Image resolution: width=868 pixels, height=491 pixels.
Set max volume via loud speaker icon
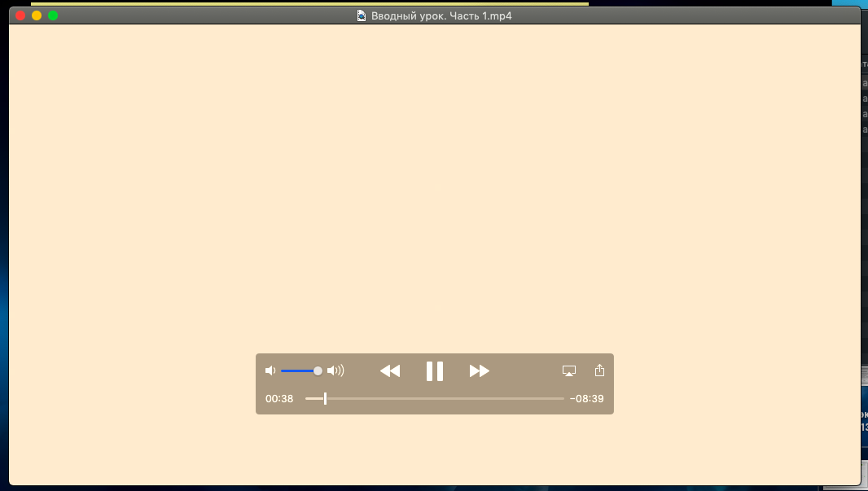click(x=335, y=371)
